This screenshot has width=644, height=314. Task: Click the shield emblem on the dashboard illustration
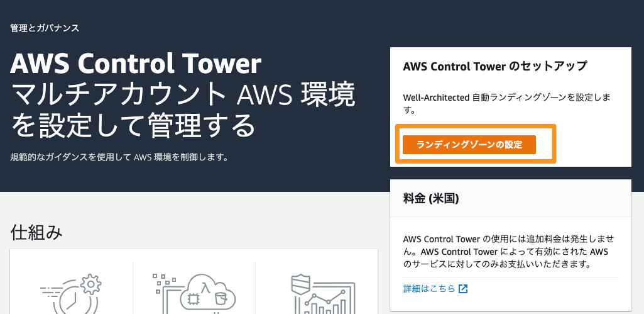point(300,283)
